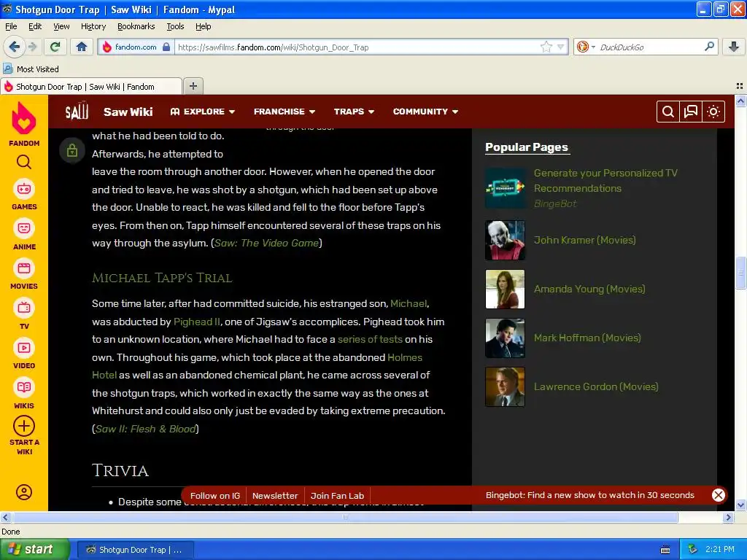The image size is (747, 560).
Task: Click the Saw logo in wiki header
Action: point(77,112)
